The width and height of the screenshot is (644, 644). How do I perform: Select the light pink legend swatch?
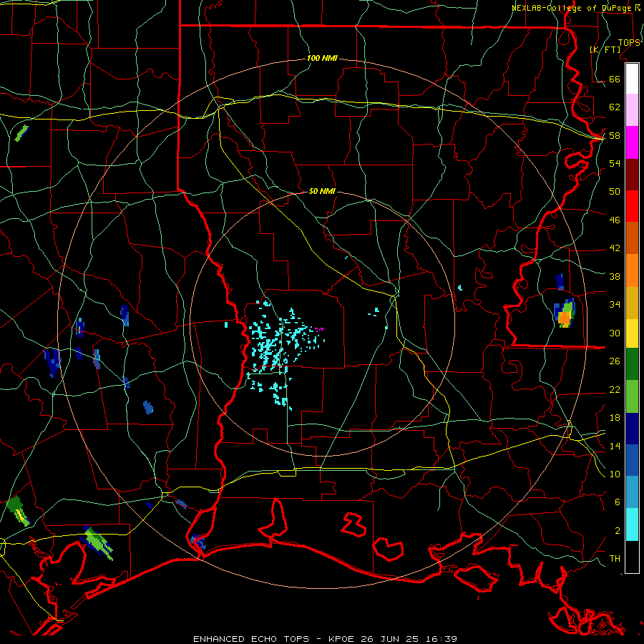(632, 109)
